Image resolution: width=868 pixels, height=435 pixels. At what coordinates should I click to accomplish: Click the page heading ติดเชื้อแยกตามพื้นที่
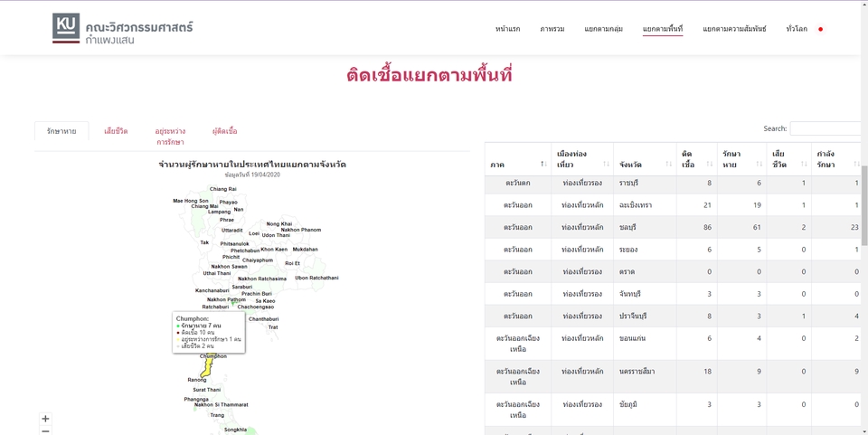coord(429,75)
